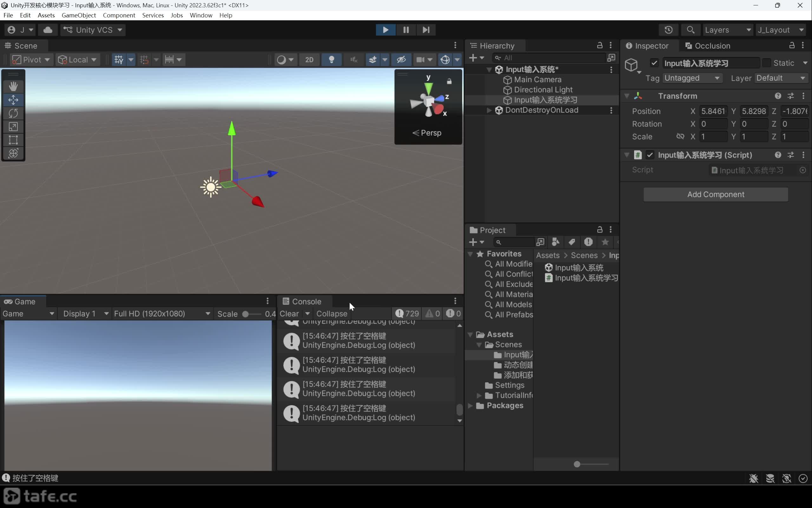Image resolution: width=812 pixels, height=508 pixels.
Task: Switch to the Occlusion tab
Action: pyautogui.click(x=708, y=46)
